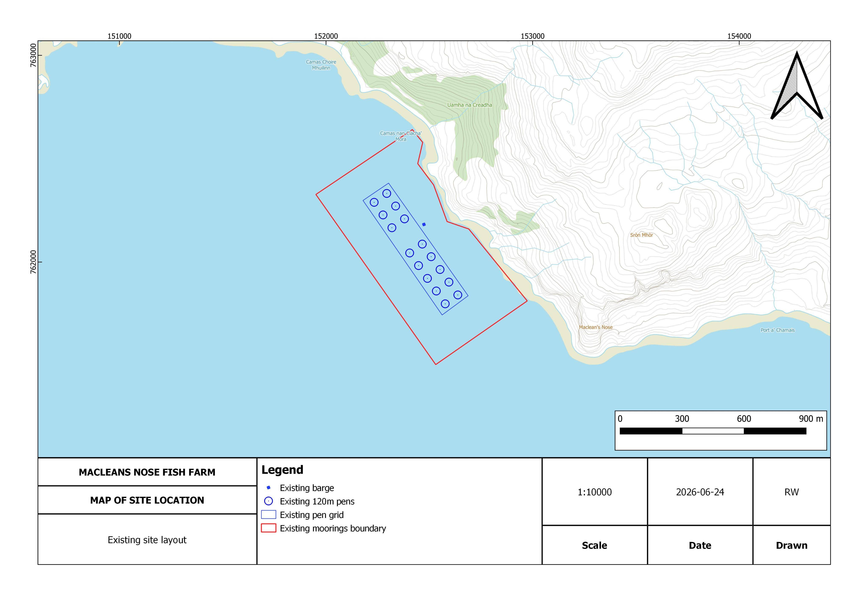Click the 'Maclean's Nose' place name

point(596,327)
